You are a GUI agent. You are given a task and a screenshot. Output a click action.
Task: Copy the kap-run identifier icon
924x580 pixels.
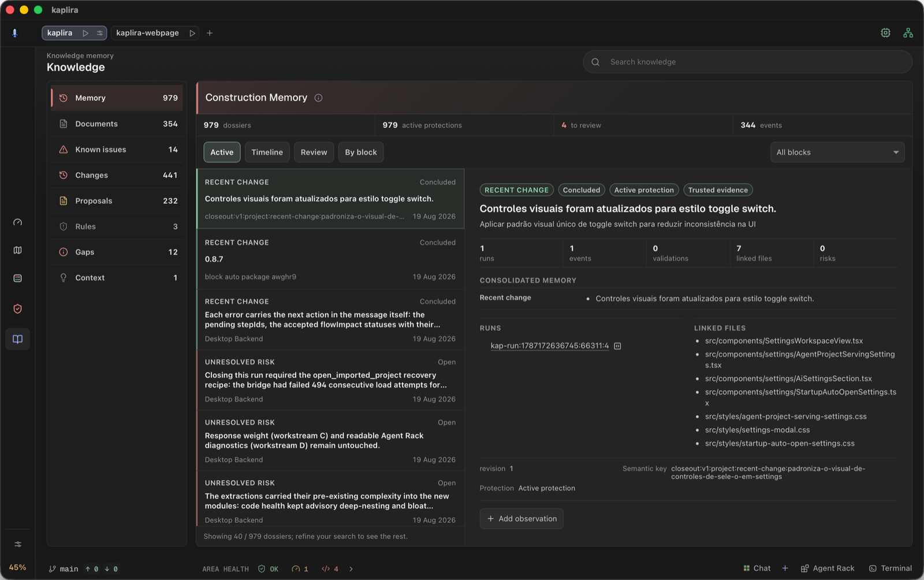point(617,346)
